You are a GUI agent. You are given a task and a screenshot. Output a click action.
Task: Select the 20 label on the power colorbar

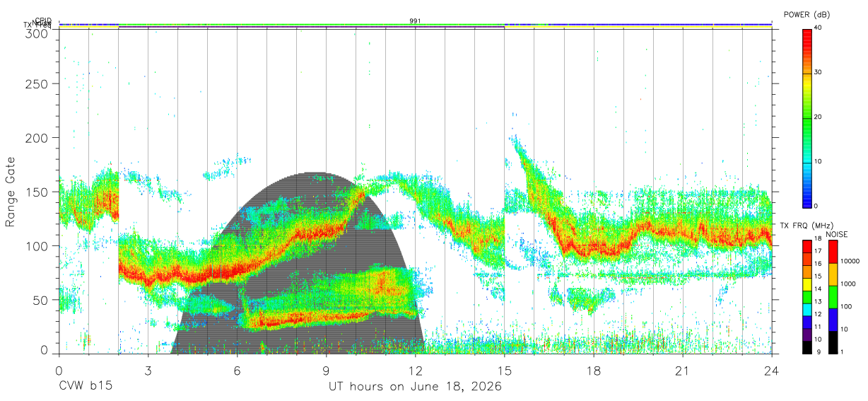coord(819,117)
